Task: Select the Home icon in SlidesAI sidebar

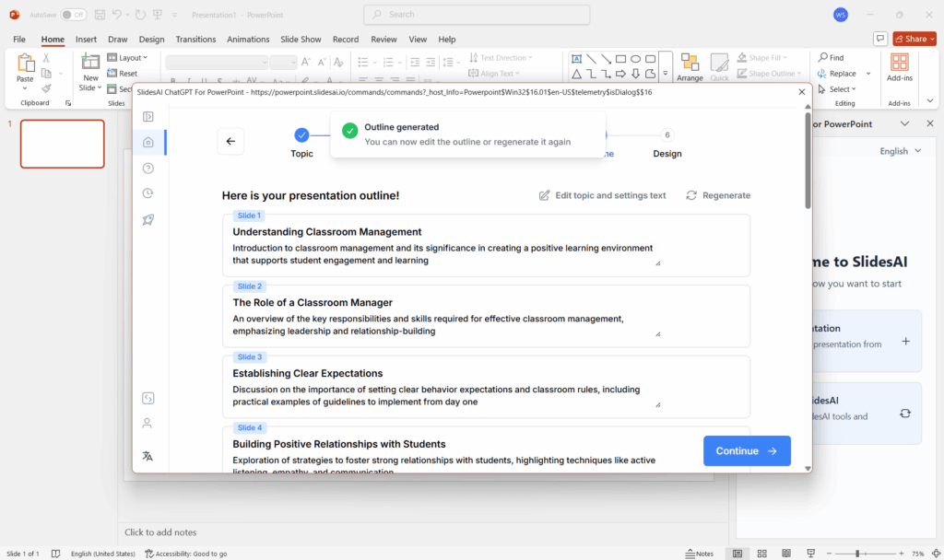Action: [x=147, y=142]
